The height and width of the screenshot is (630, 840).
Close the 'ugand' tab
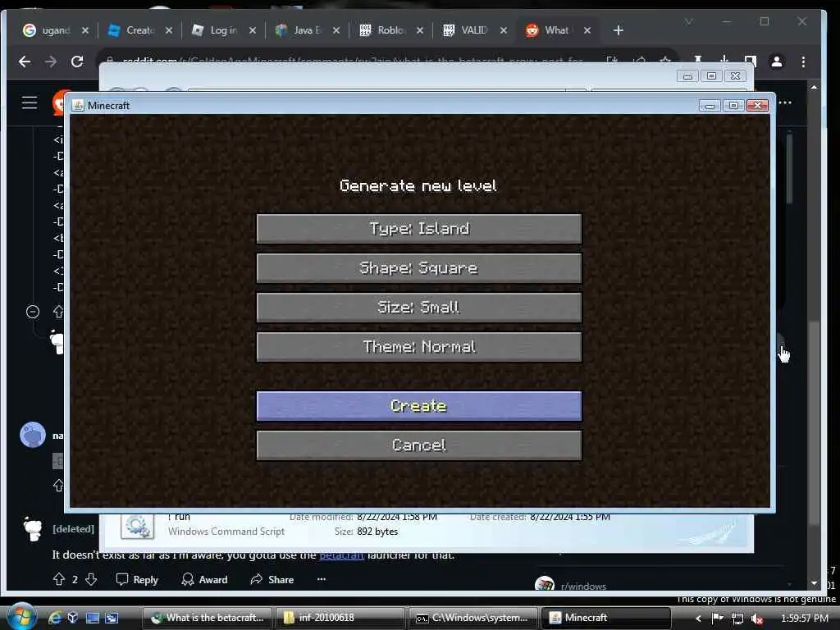85,30
